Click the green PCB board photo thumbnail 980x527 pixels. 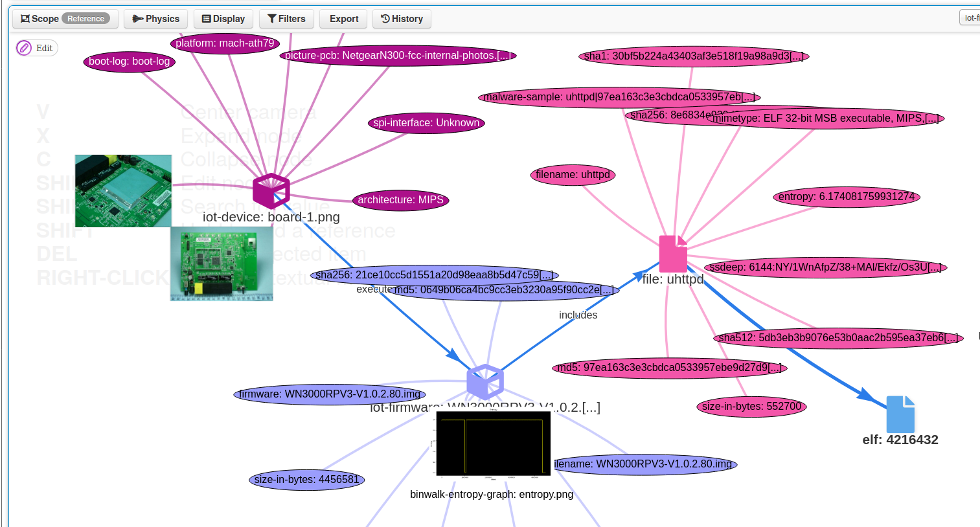tap(123, 190)
